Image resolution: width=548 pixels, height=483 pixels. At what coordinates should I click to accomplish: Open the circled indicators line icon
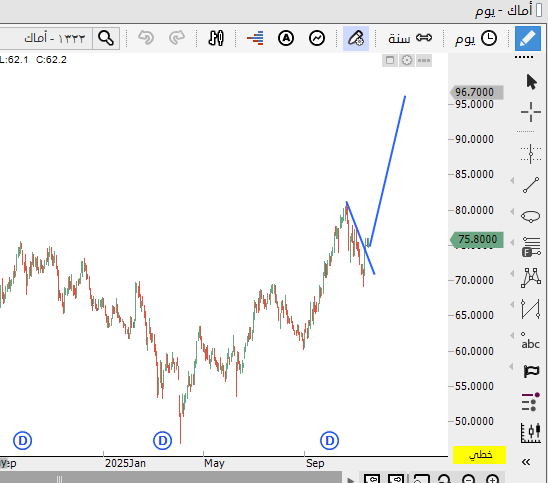coord(317,38)
